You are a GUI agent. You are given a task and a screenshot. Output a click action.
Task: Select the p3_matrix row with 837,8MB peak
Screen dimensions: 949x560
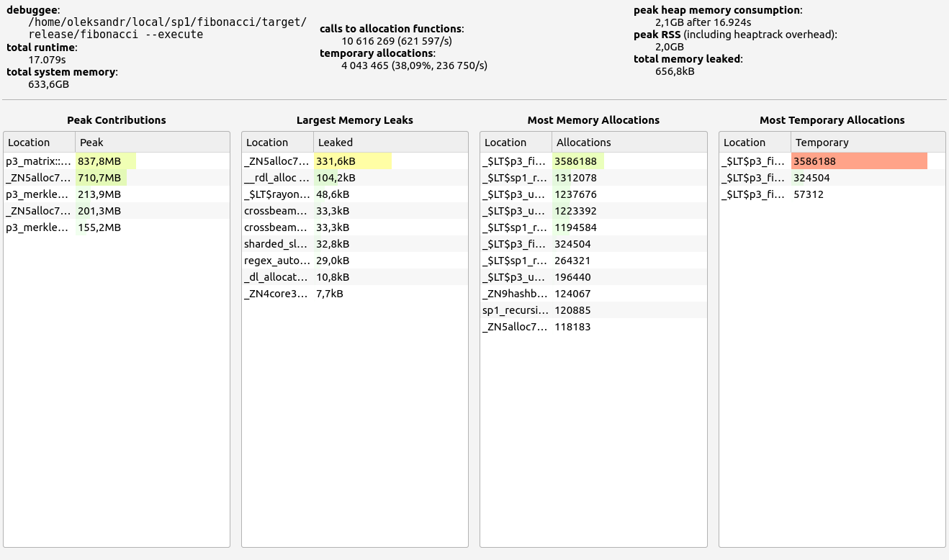tap(40, 161)
